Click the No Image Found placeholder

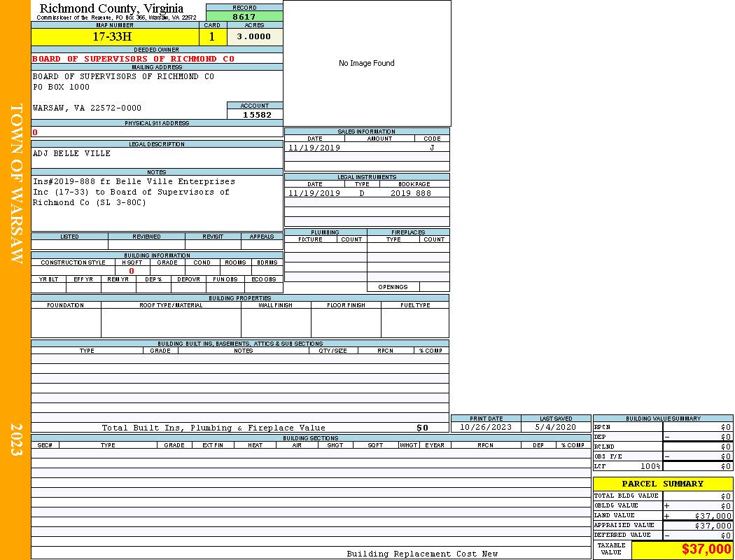[x=367, y=63]
